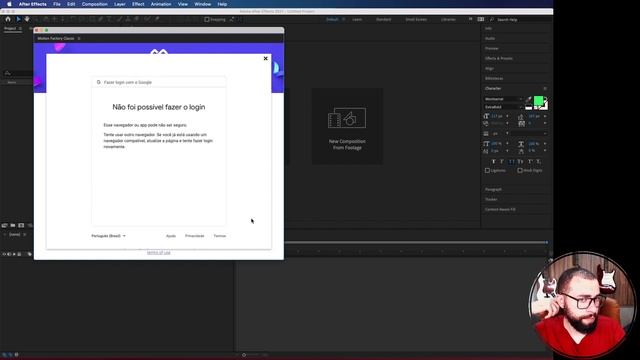Viewport: 640px width, 360px height.
Task: Open the ExtraBold font style dropdown
Action: [503, 107]
